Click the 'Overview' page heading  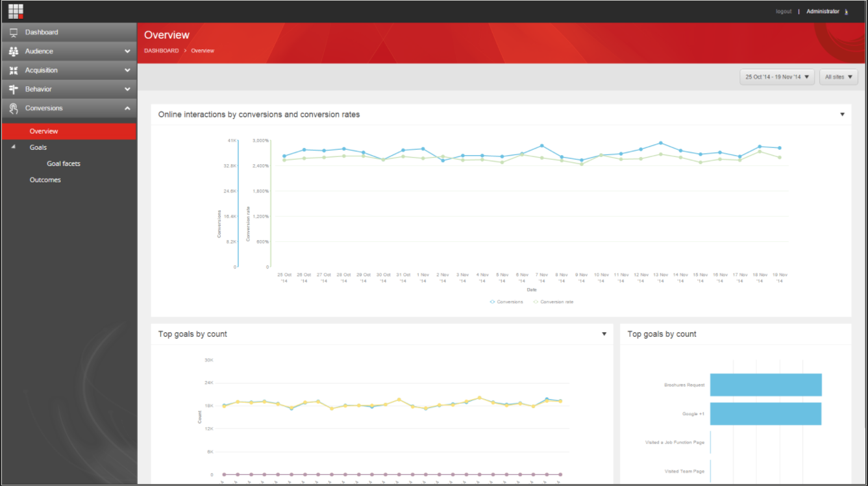coord(167,35)
